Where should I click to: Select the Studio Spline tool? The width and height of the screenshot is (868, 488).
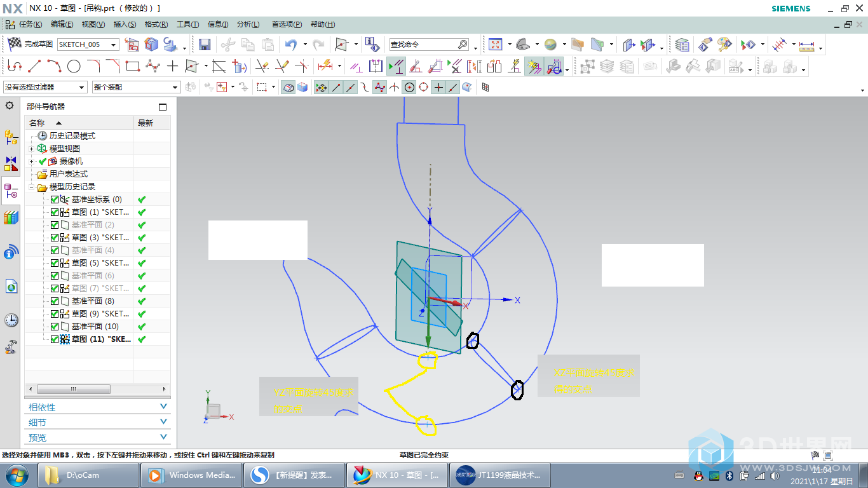[153, 65]
